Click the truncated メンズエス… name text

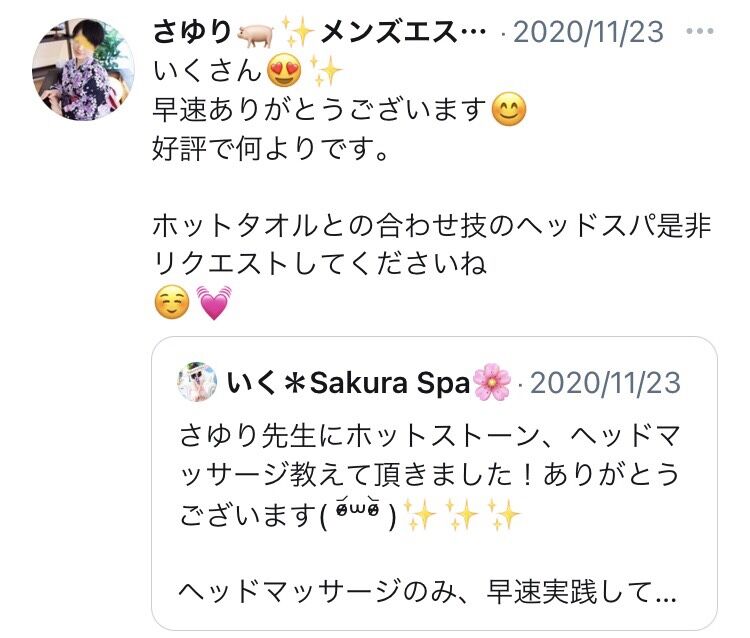pyautogui.click(x=403, y=32)
